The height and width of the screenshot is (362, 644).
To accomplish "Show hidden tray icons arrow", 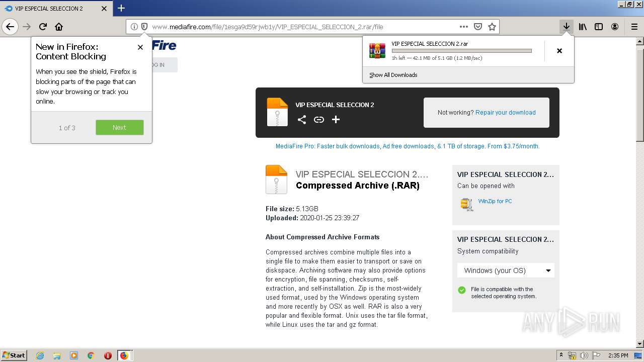I will coord(561,355).
